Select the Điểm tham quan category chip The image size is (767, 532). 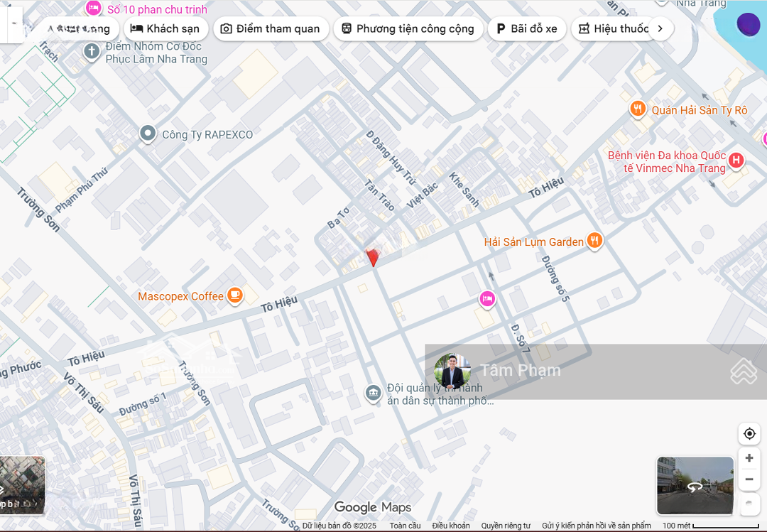point(270,29)
